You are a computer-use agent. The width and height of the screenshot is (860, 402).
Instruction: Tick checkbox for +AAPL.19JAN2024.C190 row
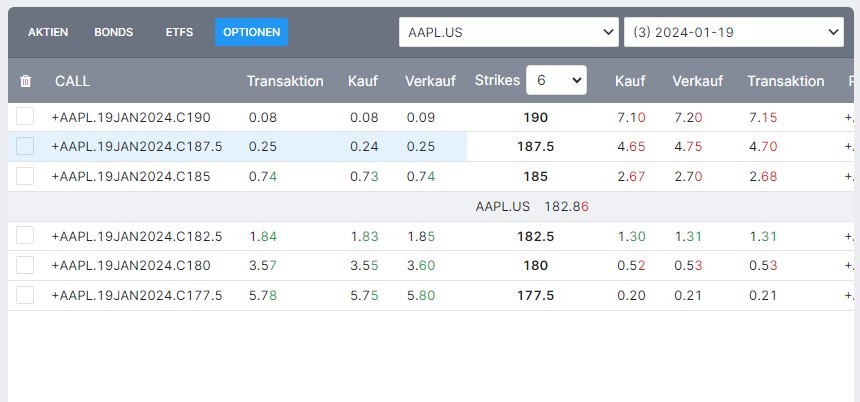[25, 116]
